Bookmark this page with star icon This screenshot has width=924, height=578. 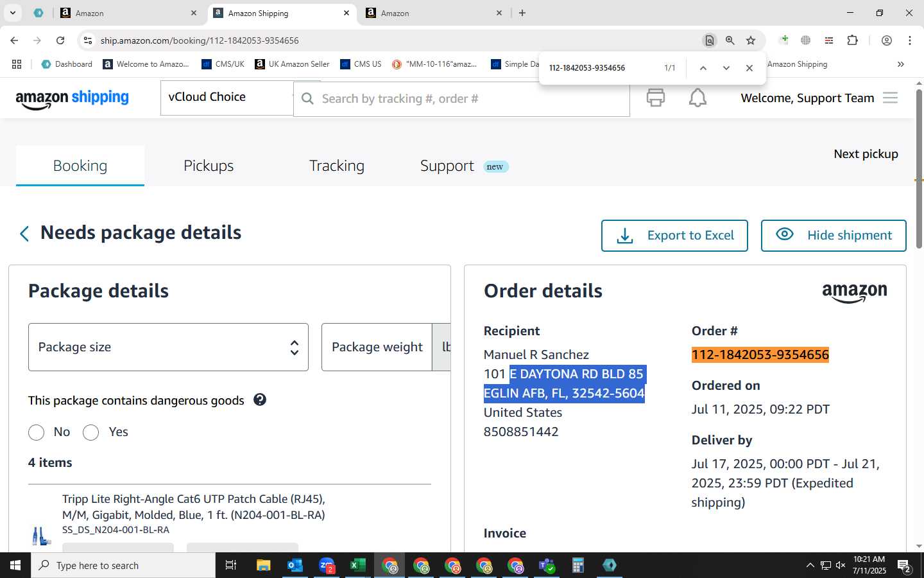(x=751, y=40)
